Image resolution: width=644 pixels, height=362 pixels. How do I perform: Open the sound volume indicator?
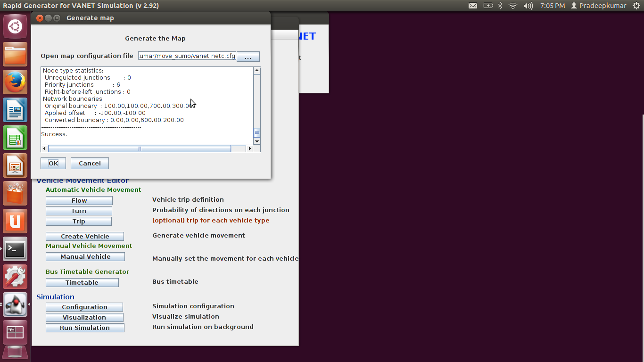coord(528,6)
